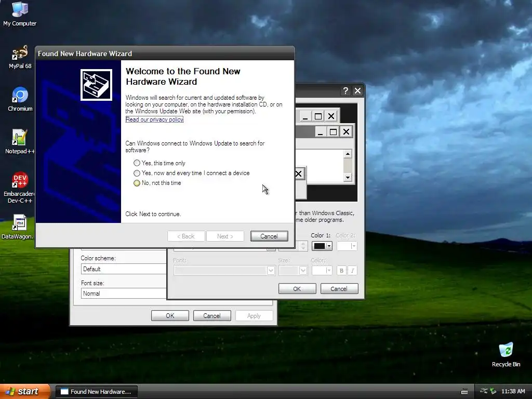Toggle the italic I font button
The image size is (532, 399).
pos(353,270)
